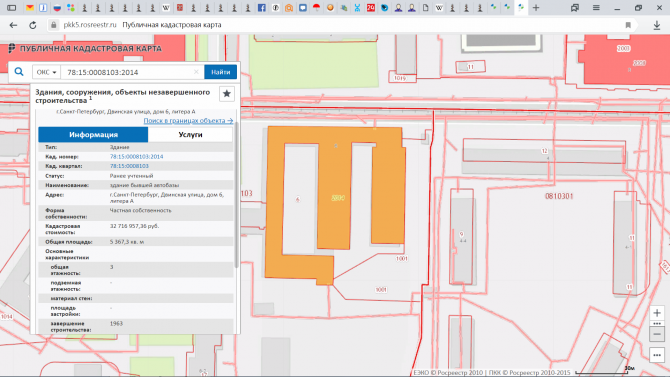Viewport: 670px width, 377px height.
Task: Bookmark the page with the bookmark icon
Action: (x=628, y=25)
